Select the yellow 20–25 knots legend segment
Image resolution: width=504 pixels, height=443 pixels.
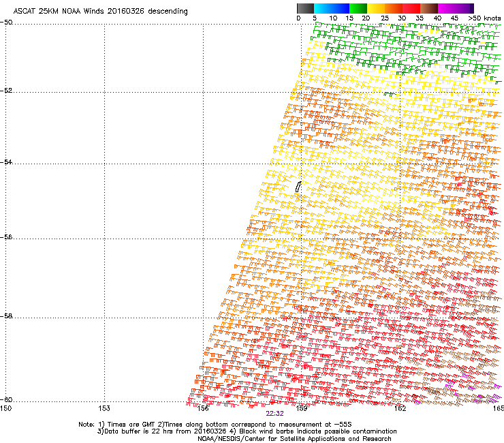376,8
